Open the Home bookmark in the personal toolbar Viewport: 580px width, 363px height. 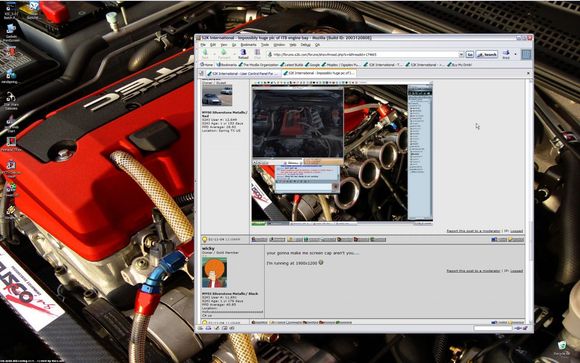click(x=207, y=64)
